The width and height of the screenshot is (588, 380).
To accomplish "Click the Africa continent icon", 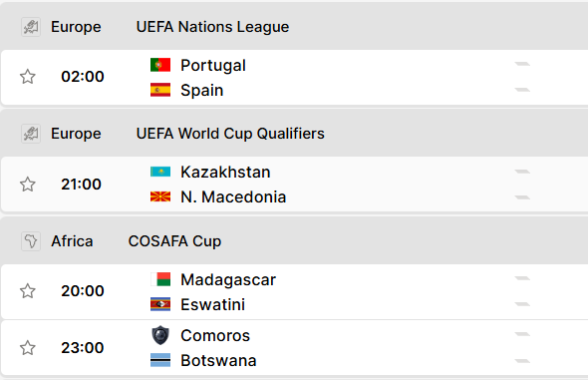I will (31, 241).
